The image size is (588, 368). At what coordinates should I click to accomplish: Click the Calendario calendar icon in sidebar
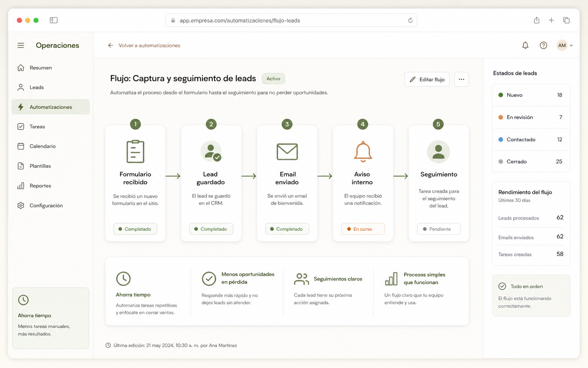(21, 146)
